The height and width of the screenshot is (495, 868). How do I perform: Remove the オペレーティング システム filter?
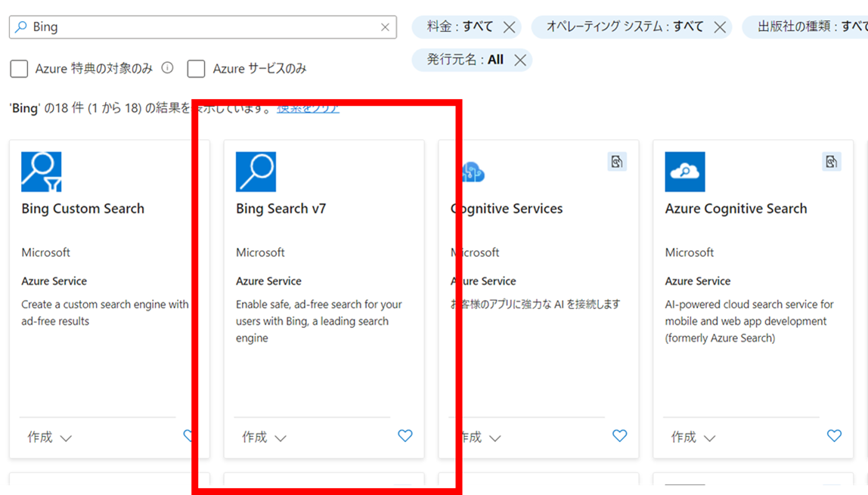click(x=720, y=27)
